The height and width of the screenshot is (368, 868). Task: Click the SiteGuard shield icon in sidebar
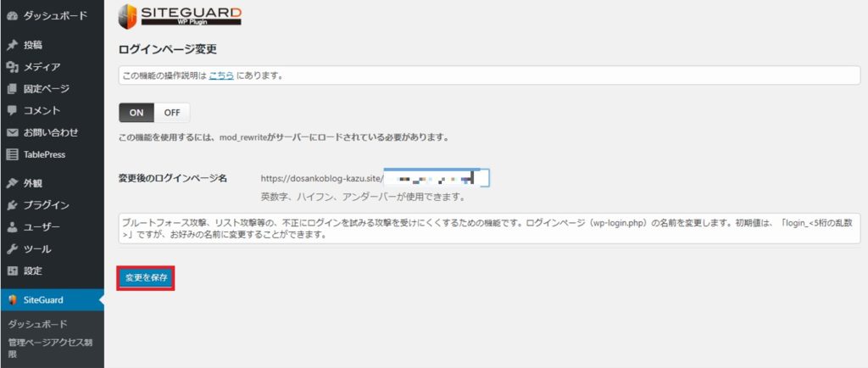coord(12,300)
